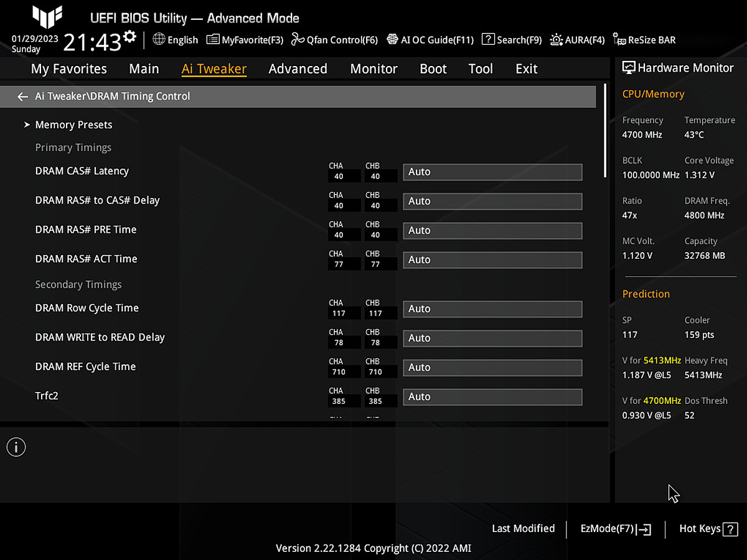Screen dimensions: 747x560
Task: Open the Monitor tab
Action: [374, 69]
